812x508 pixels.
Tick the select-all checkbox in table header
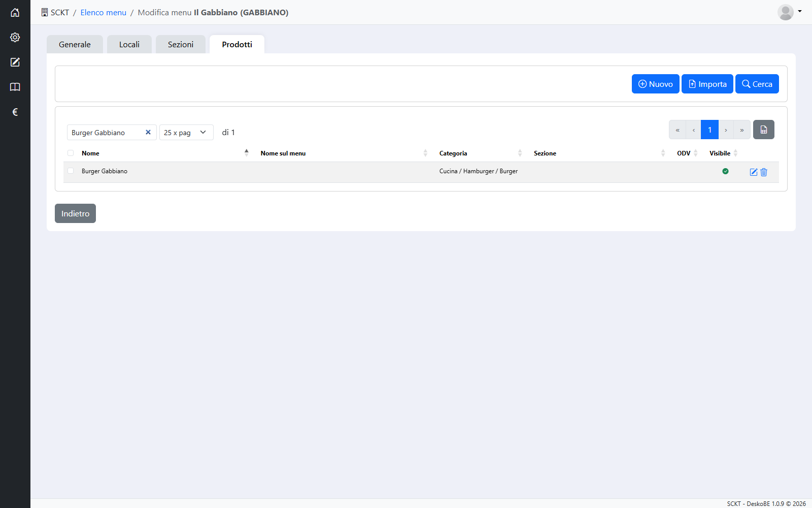point(71,153)
